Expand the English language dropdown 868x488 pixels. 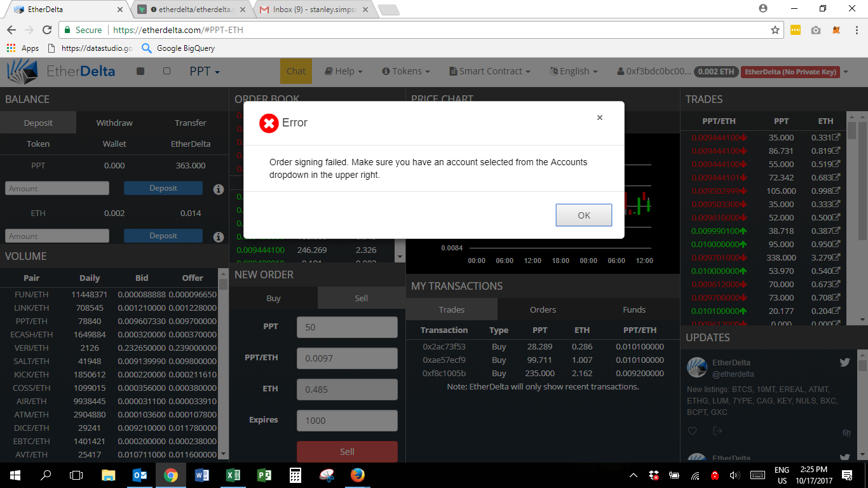[x=574, y=71]
